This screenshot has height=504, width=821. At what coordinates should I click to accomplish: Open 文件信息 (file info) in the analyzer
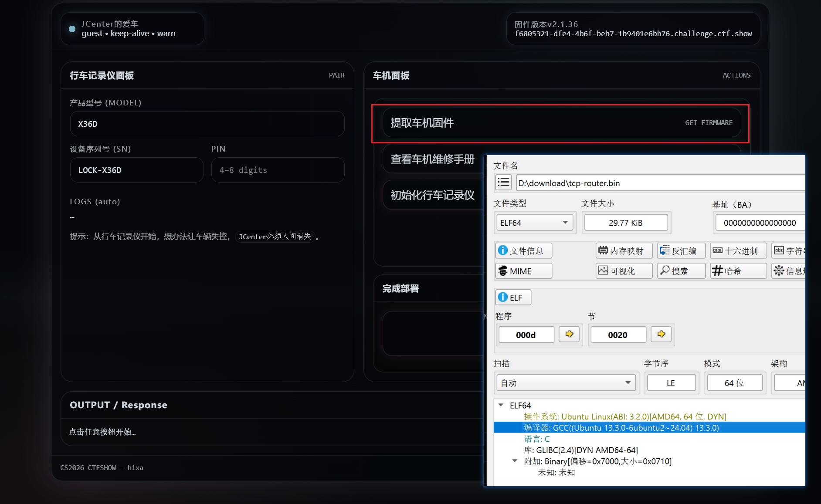pyautogui.click(x=523, y=250)
